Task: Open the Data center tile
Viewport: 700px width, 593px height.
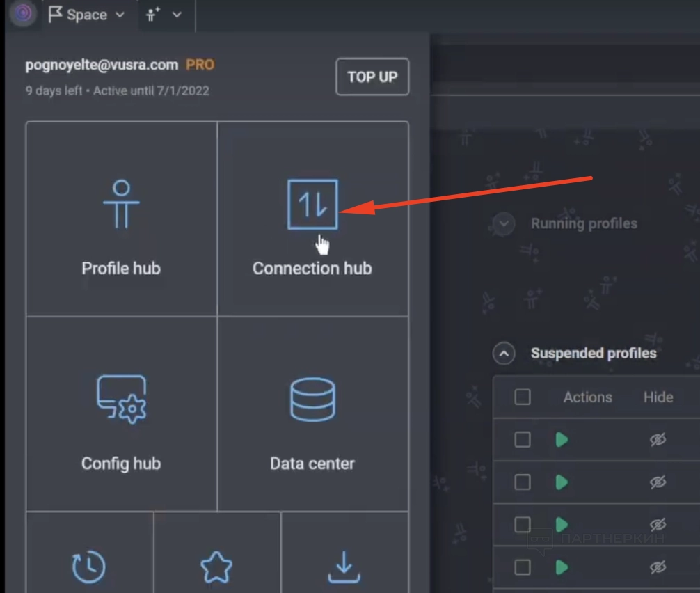Action: click(312, 414)
